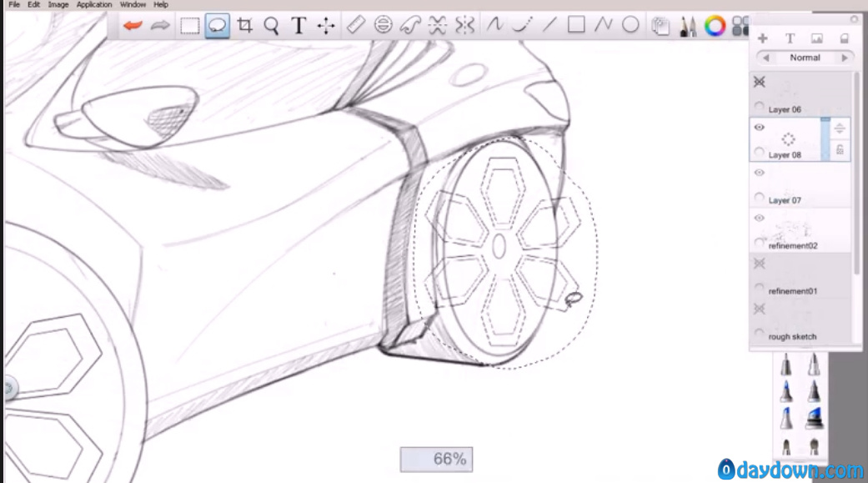
Task: Show the hidden Layer 06
Action: (760, 82)
